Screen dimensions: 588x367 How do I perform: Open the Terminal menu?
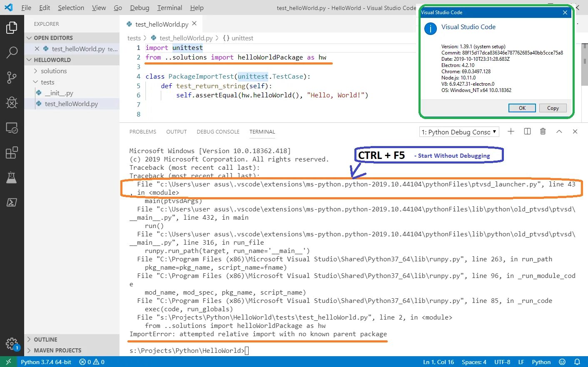click(x=169, y=7)
